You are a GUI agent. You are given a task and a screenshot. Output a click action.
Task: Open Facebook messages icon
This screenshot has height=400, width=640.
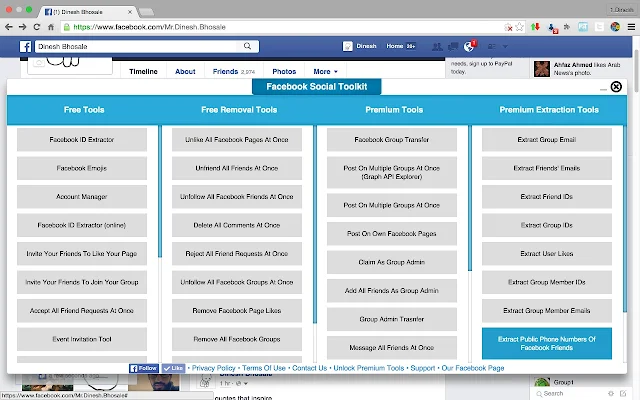(x=453, y=47)
